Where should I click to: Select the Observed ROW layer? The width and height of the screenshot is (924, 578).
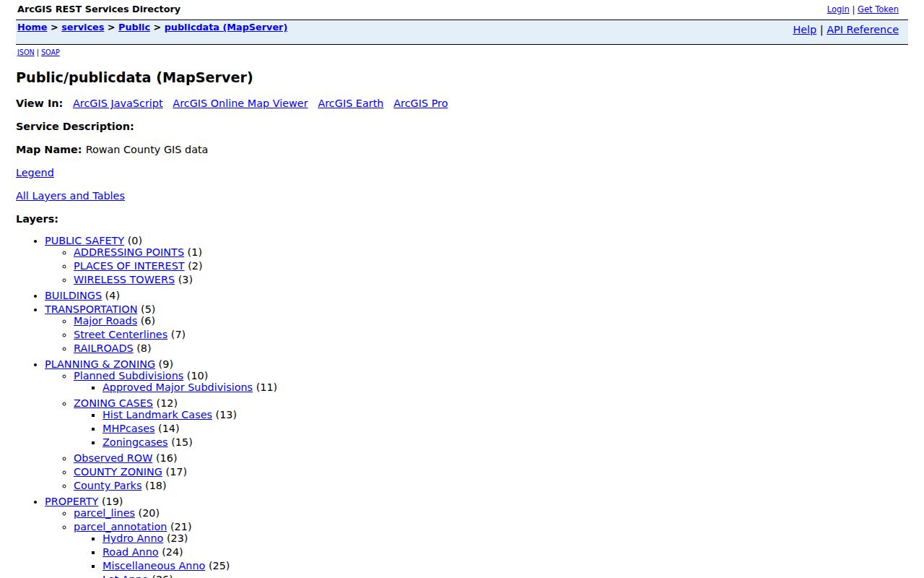113,458
